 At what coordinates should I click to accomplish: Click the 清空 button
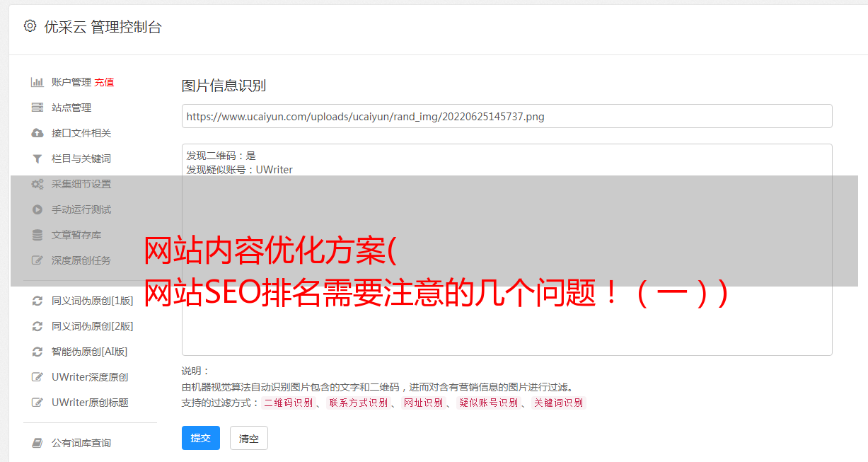pyautogui.click(x=249, y=438)
